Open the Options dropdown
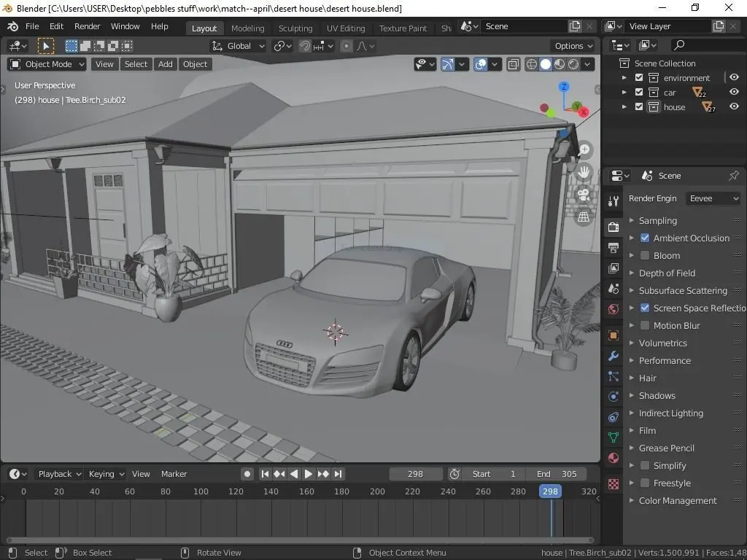The image size is (747, 560). tap(573, 46)
